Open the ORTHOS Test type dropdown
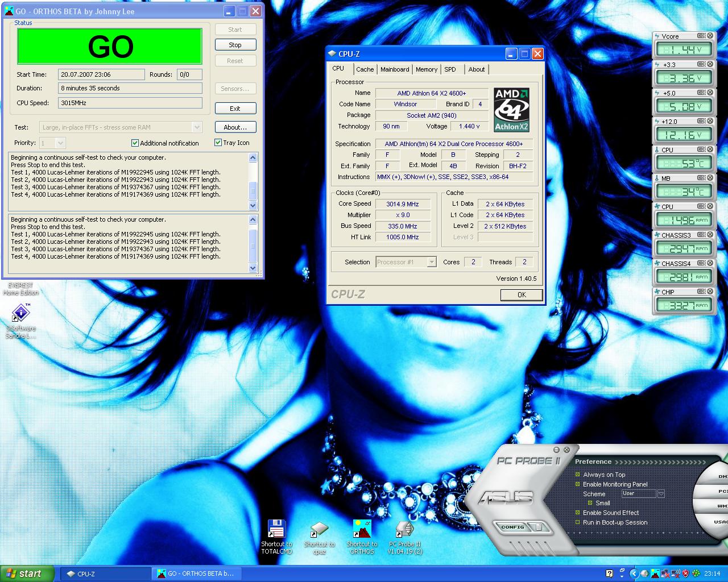Screen dimensions: 728x582 197,127
